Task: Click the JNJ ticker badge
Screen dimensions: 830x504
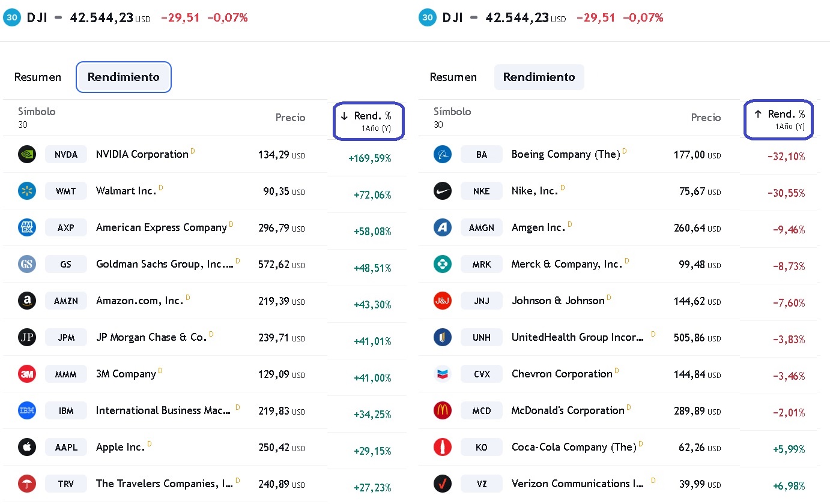Action: pos(482,301)
